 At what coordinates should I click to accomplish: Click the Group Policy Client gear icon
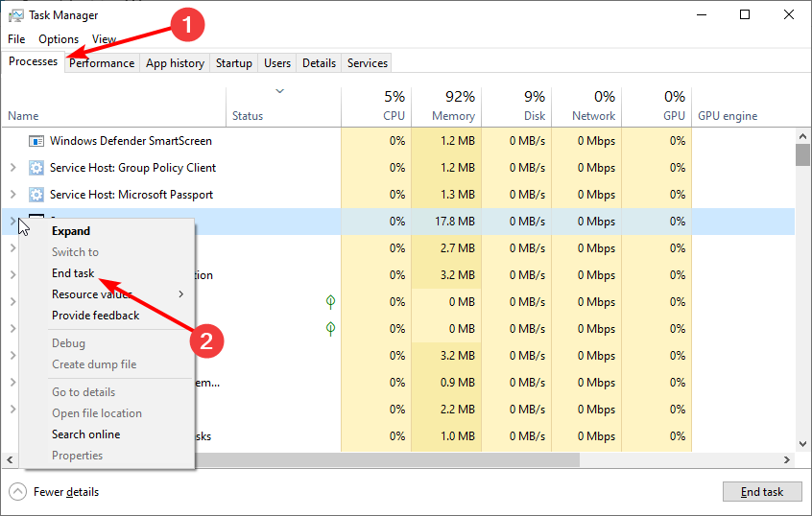[36, 168]
